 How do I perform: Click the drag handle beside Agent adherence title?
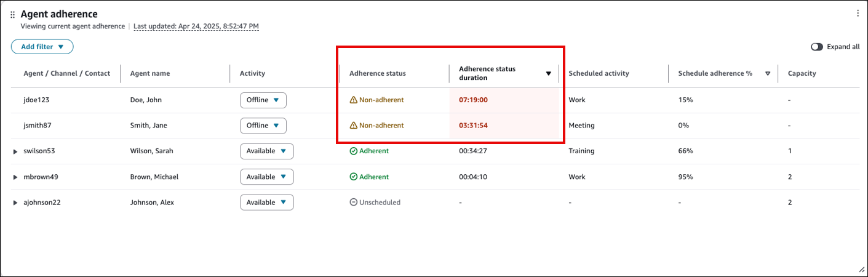click(x=12, y=15)
